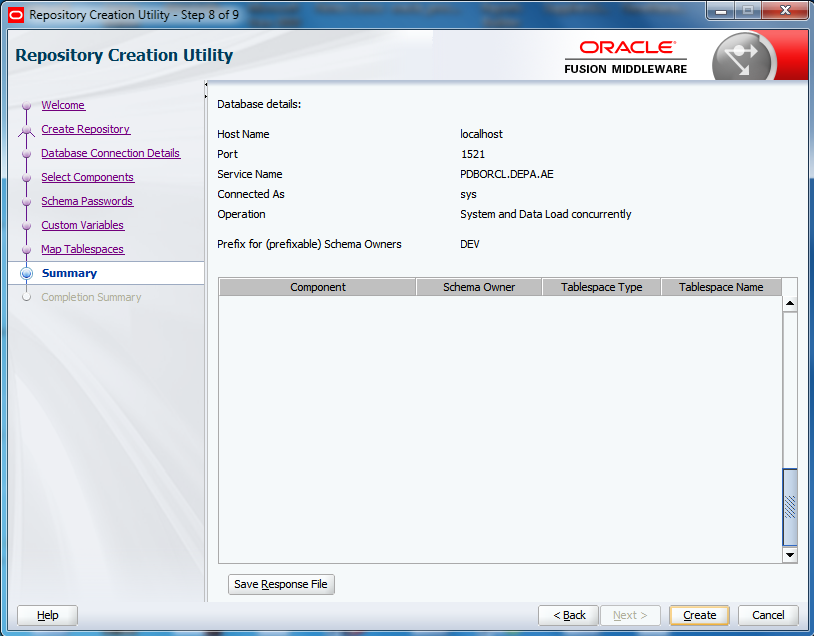The height and width of the screenshot is (636, 814).
Task: Click the 'sys' Connected As value
Action: click(468, 195)
